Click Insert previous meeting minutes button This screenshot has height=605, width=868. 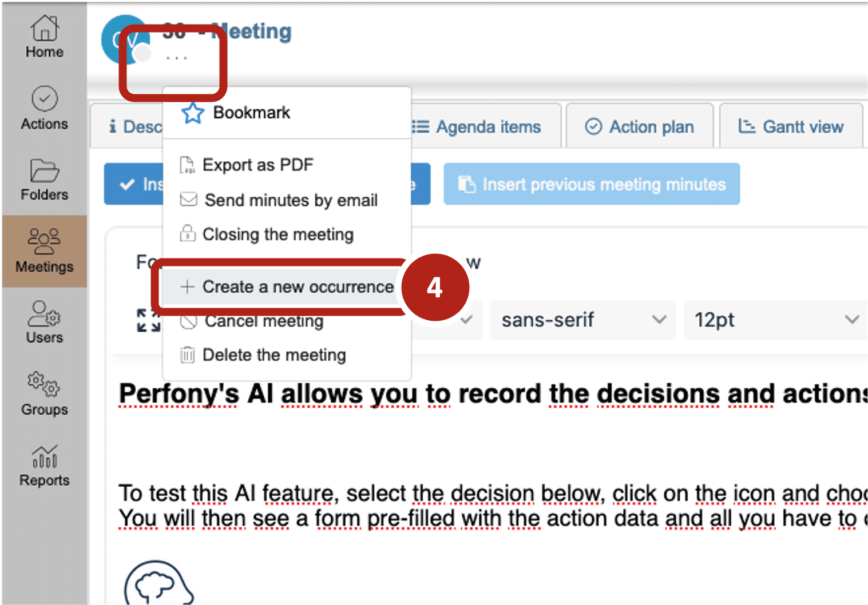coord(592,184)
